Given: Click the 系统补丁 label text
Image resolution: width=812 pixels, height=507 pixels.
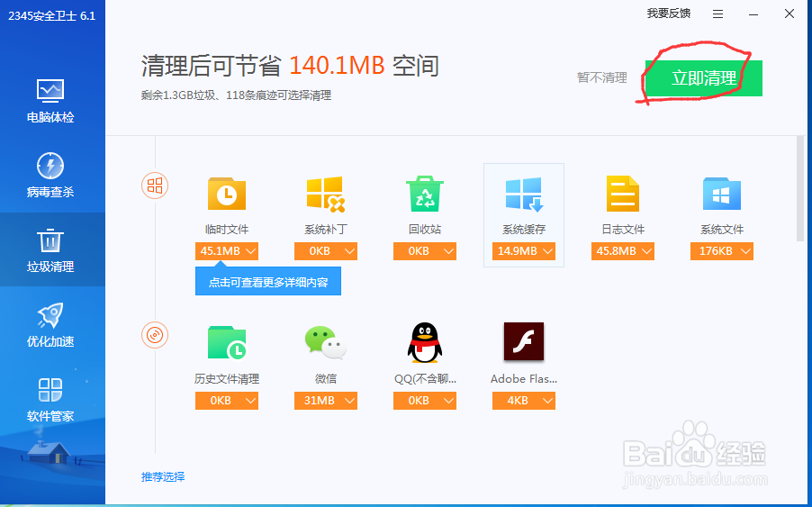Looking at the screenshot, I should 325,230.
